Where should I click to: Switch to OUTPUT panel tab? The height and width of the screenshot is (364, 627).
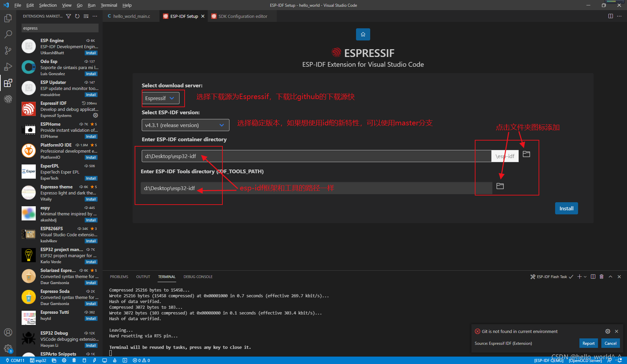143,277
